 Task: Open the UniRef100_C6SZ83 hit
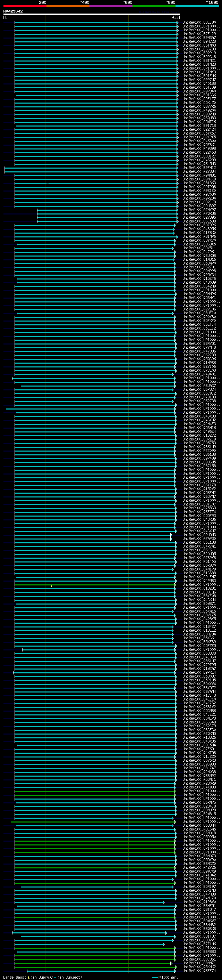coord(199,49)
